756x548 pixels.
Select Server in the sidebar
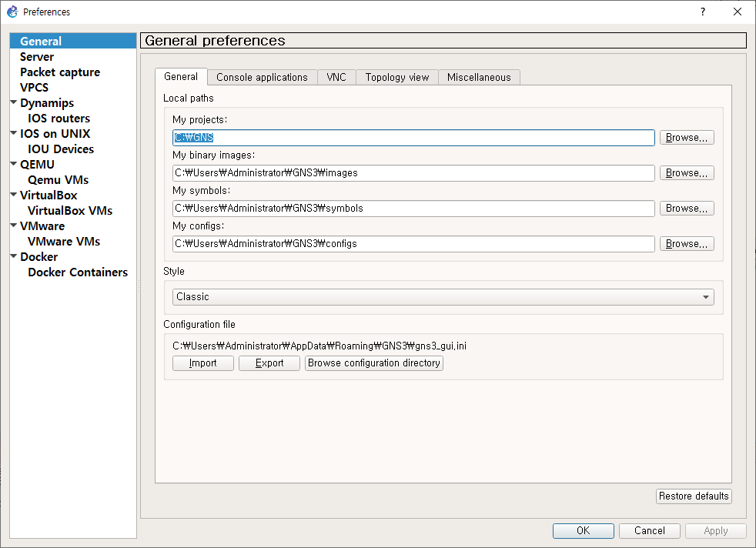coord(37,57)
